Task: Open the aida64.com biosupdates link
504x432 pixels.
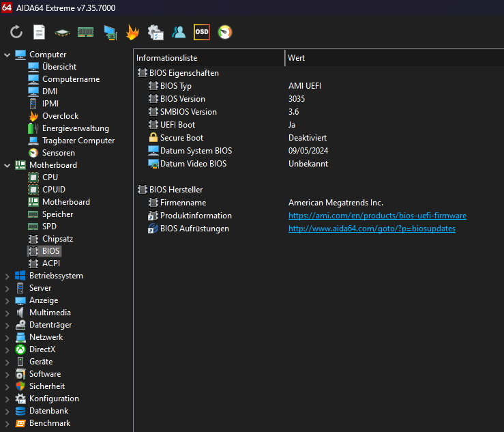Action: point(372,229)
